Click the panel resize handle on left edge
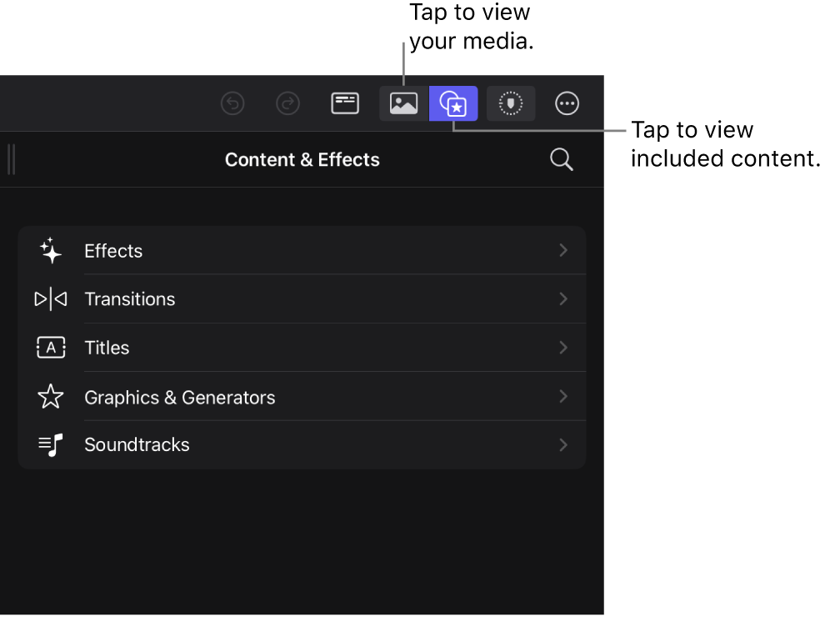 point(11,159)
